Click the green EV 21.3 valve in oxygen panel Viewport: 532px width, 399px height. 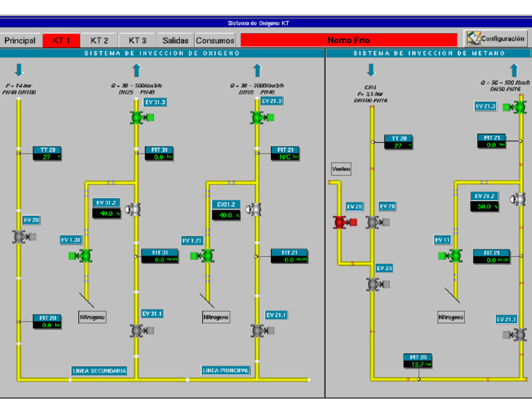(263, 117)
